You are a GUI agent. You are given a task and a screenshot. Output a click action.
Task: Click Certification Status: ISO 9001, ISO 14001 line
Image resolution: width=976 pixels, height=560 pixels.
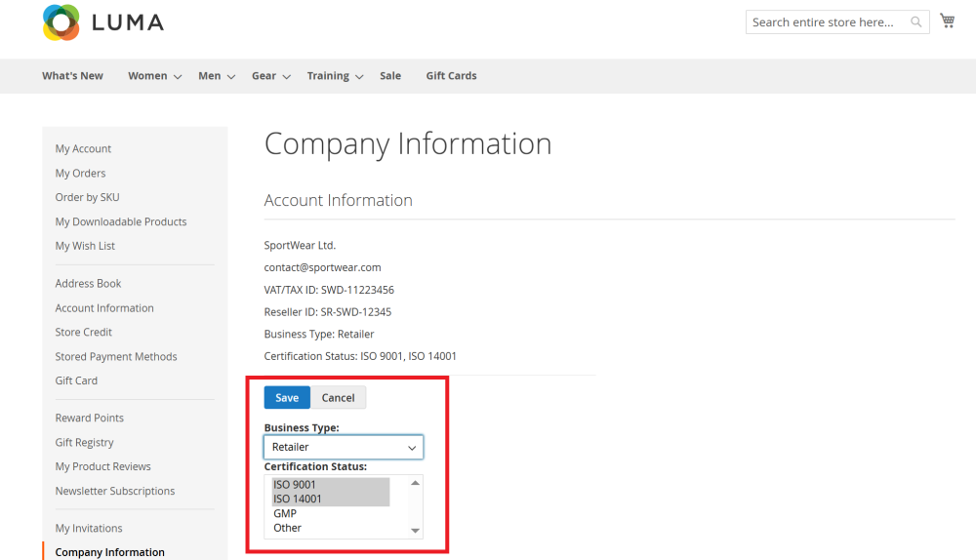[x=360, y=356]
